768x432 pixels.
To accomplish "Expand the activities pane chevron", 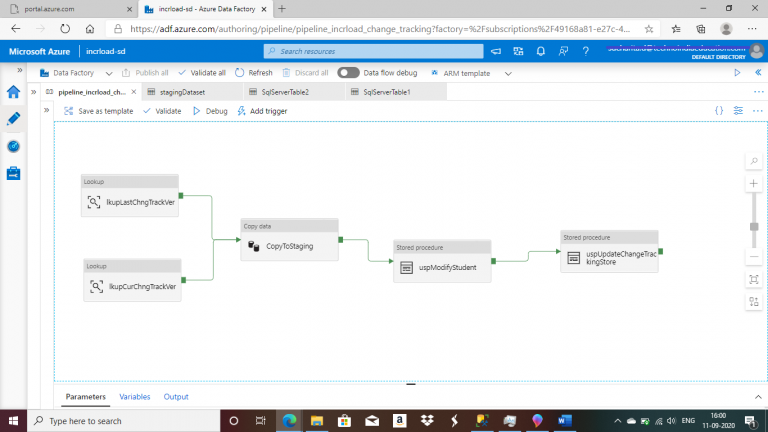I will click(47, 110).
